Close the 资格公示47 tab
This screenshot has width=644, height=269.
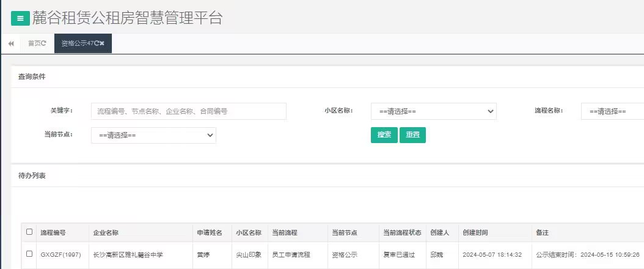tap(102, 43)
